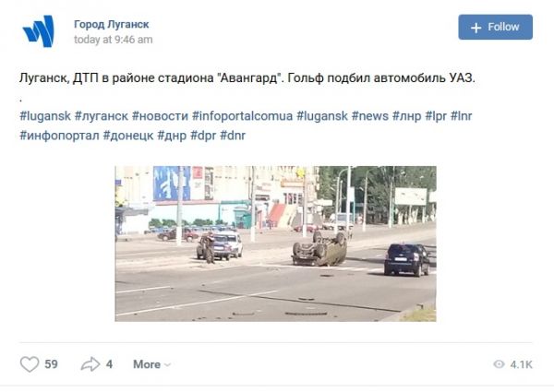Screen dimensions: 554x392
Task: Click the #луганск hashtag in Cyrillic
Action: [102, 115]
